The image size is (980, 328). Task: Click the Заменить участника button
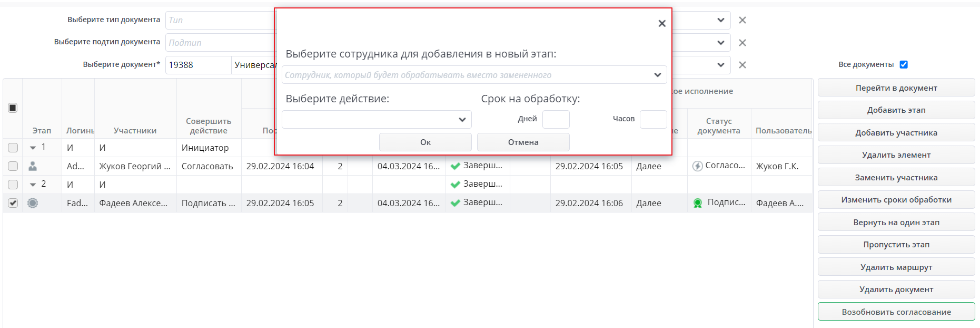click(x=896, y=178)
